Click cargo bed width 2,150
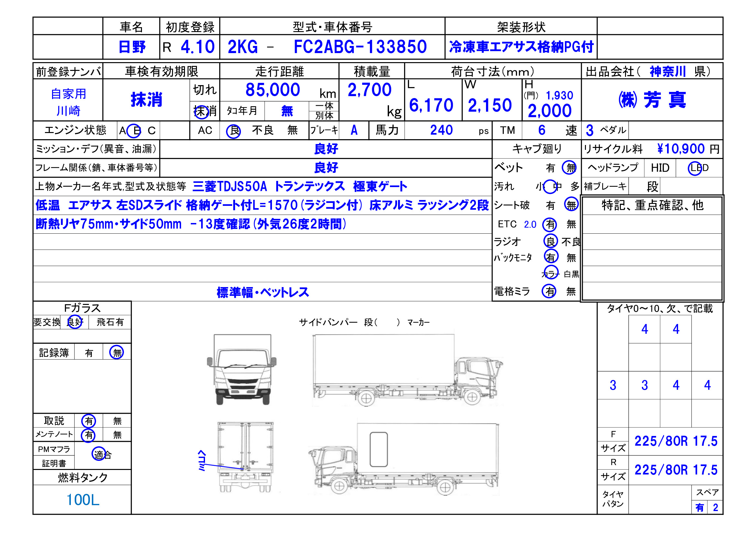The image size is (756, 535). [x=490, y=106]
